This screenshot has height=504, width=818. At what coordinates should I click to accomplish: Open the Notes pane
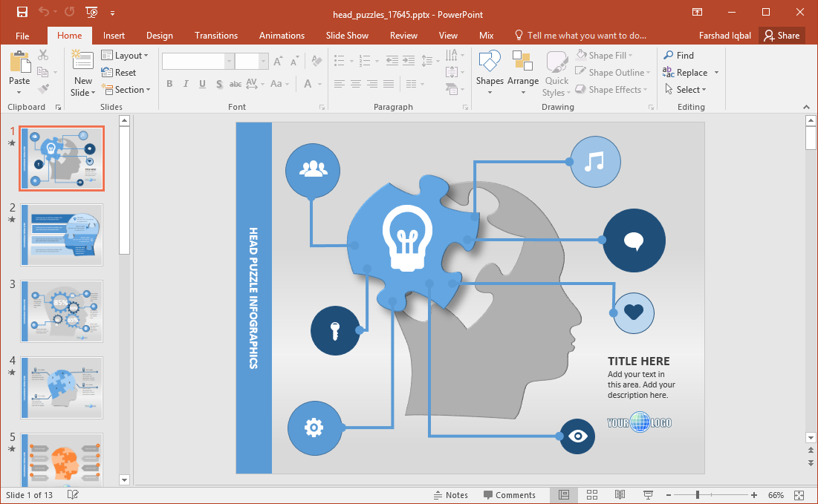(450, 495)
